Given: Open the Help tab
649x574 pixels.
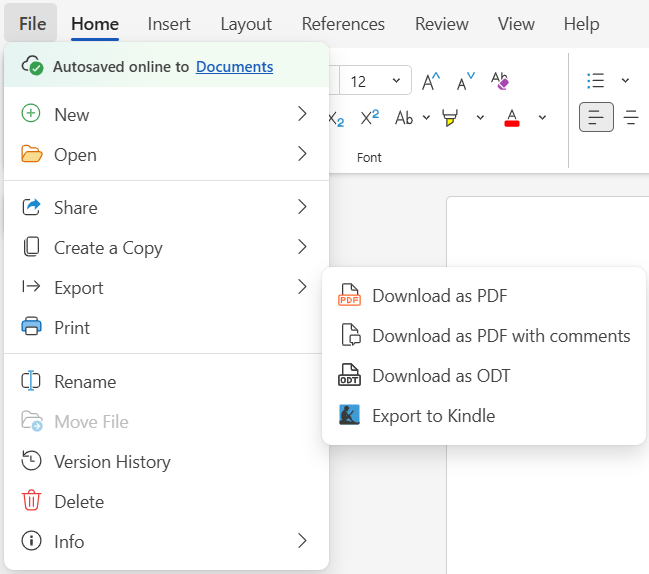Looking at the screenshot, I should [x=582, y=24].
